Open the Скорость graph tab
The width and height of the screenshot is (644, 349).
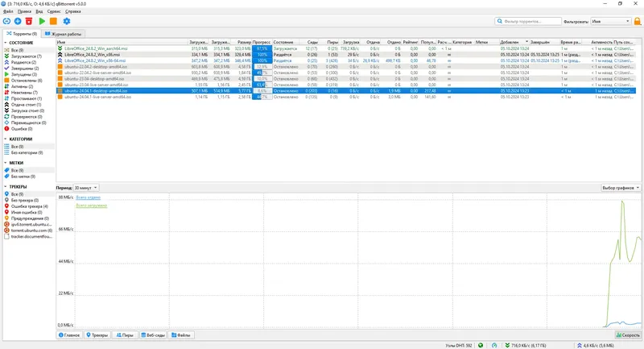click(x=628, y=335)
